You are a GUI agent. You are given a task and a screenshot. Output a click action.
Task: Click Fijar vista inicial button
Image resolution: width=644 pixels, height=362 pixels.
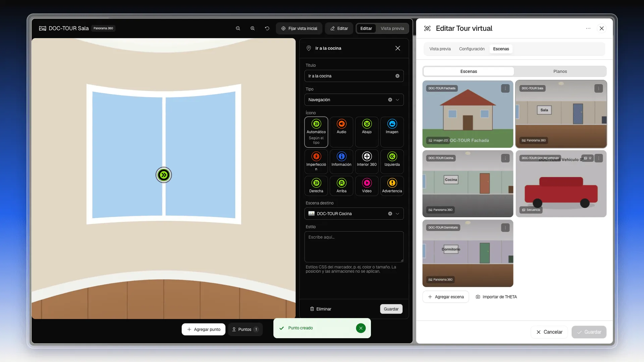click(x=299, y=28)
